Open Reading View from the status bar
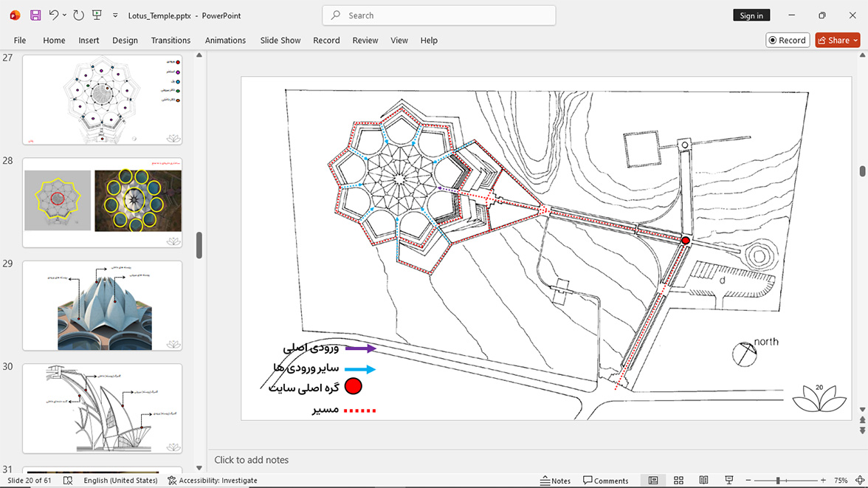Image resolution: width=868 pixels, height=488 pixels. (x=703, y=480)
